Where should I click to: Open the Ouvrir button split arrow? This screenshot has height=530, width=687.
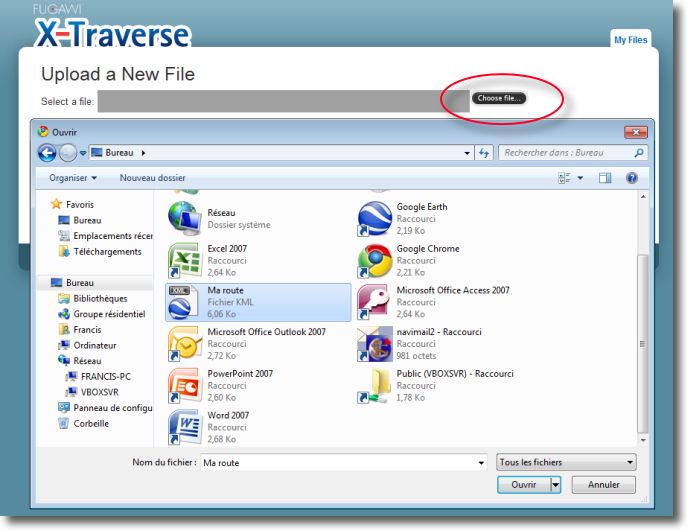556,485
